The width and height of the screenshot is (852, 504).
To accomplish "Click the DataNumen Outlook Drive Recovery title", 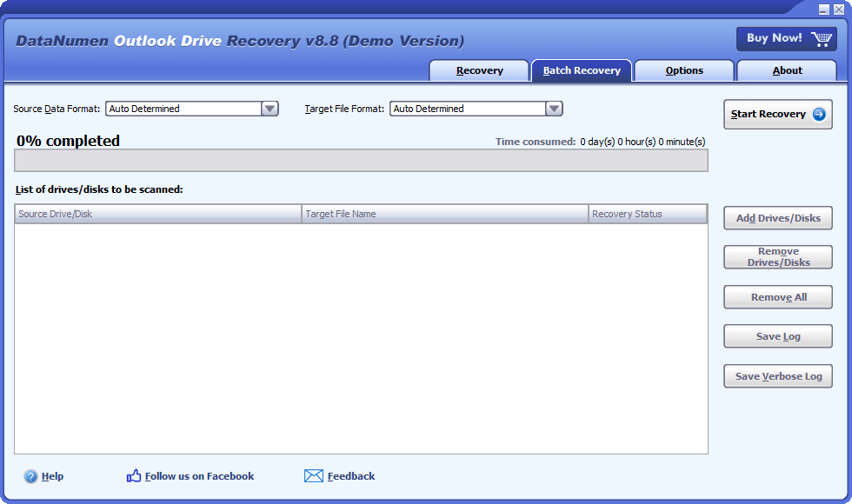I will tap(240, 41).
